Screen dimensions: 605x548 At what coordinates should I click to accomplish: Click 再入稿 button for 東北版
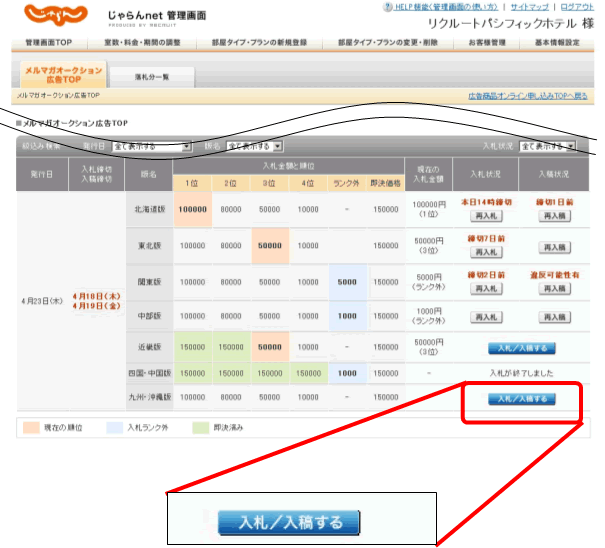(554, 247)
